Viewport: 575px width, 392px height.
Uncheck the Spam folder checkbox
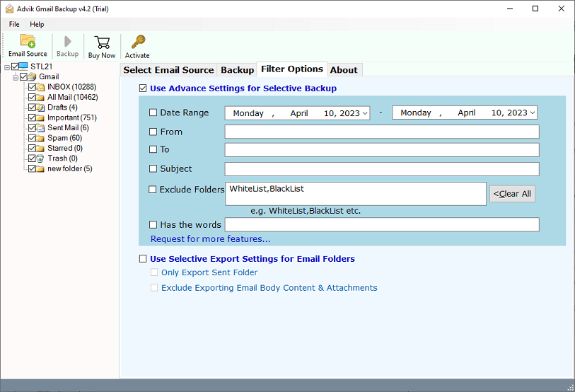32,138
